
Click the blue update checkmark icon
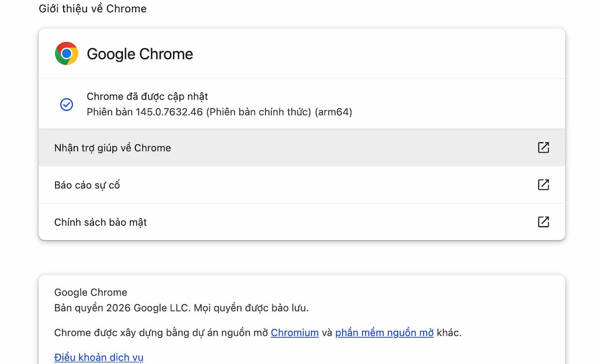point(66,104)
